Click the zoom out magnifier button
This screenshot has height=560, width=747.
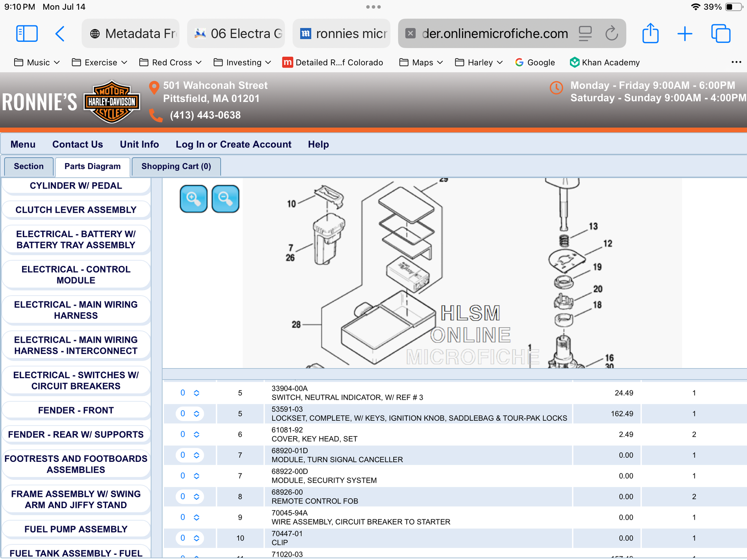pyautogui.click(x=225, y=199)
